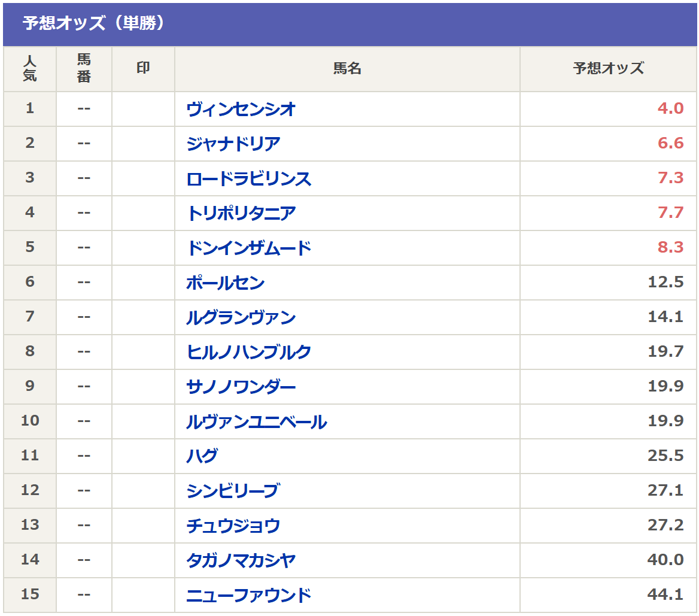Open horse link ルグランヴァン
This screenshot has height=616, width=699.
241,317
